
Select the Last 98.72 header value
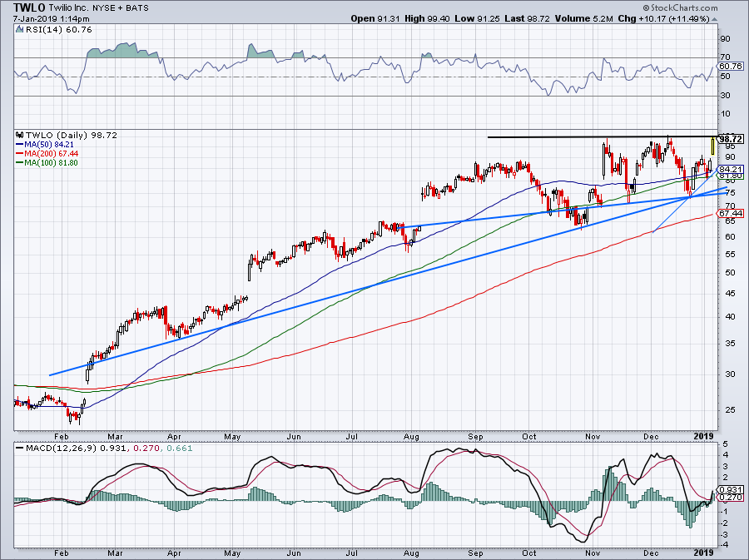[527, 18]
